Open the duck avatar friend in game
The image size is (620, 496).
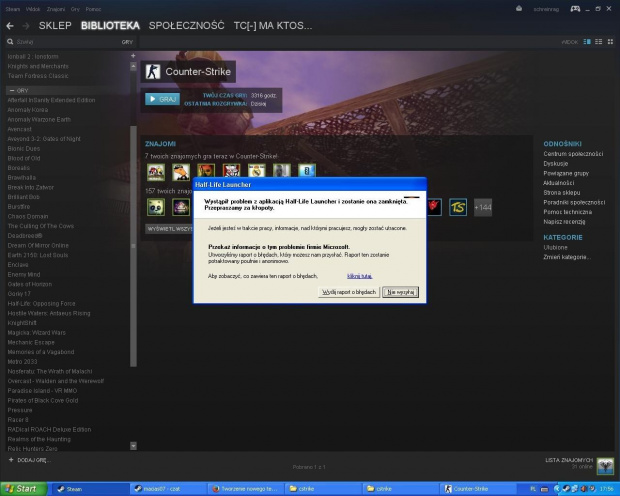click(x=181, y=172)
